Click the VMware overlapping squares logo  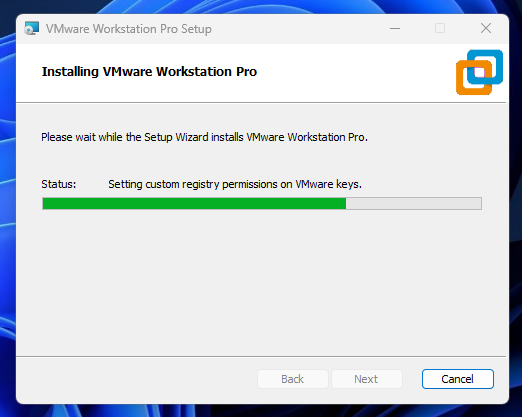tap(479, 72)
